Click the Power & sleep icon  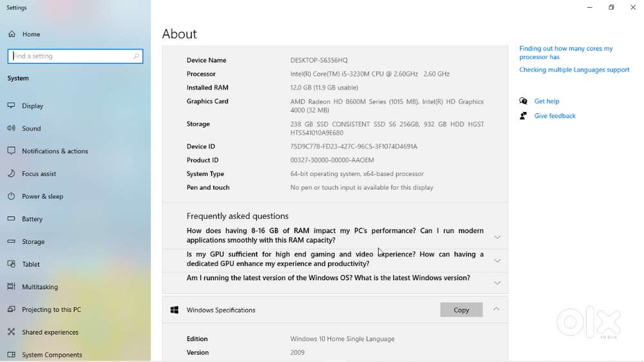(x=12, y=196)
